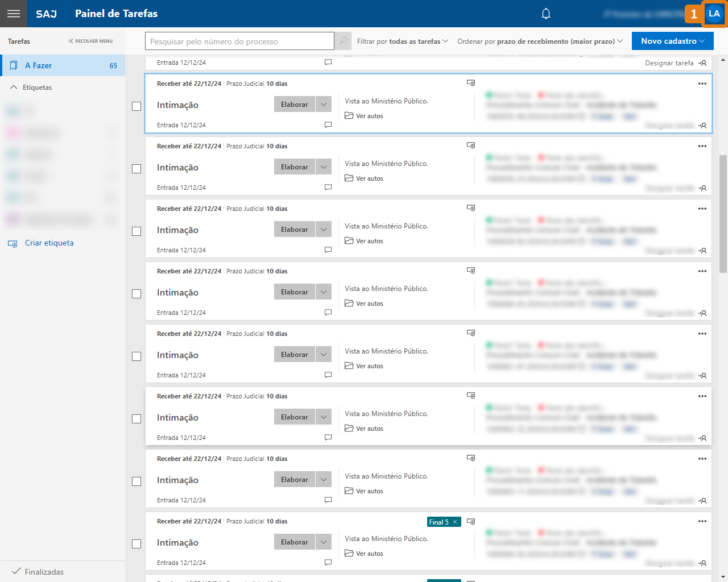728x582 pixels.
Task: Select the first Intimação task checkbox
Action: (136, 106)
